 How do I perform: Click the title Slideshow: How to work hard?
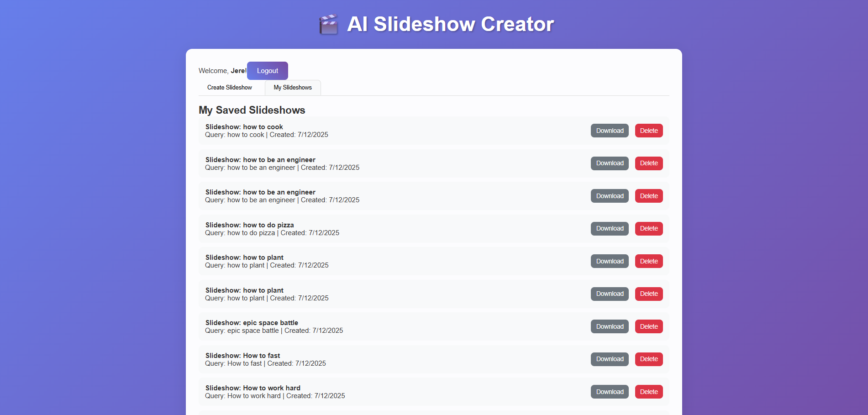pyautogui.click(x=253, y=388)
